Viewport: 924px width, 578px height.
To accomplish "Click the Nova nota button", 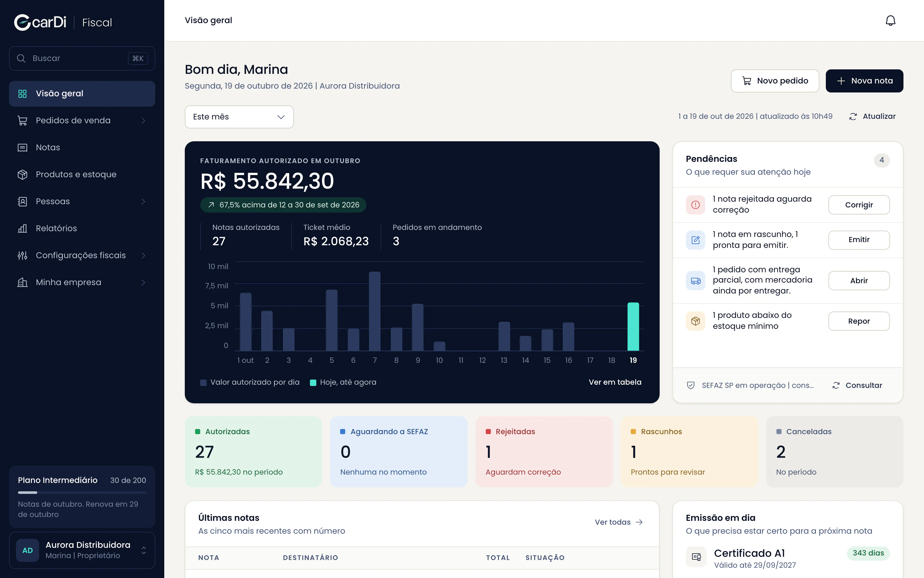I will [x=864, y=81].
